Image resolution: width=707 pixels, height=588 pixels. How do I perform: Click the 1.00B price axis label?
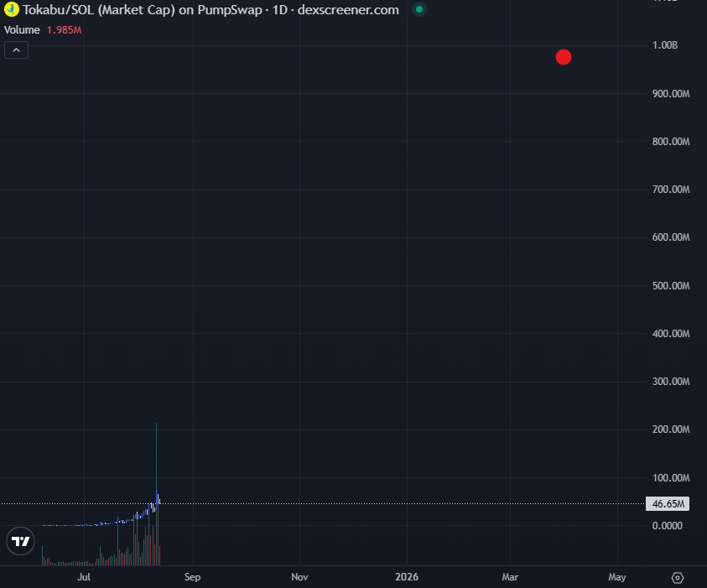[664, 45]
